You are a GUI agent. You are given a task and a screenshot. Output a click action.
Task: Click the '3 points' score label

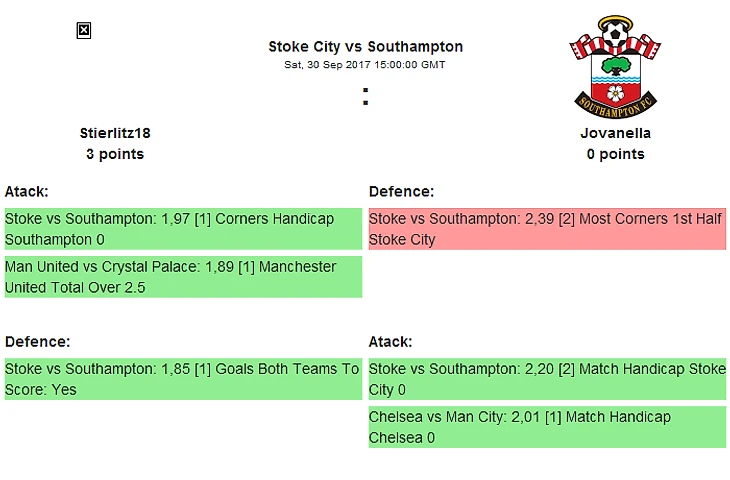click(x=115, y=154)
